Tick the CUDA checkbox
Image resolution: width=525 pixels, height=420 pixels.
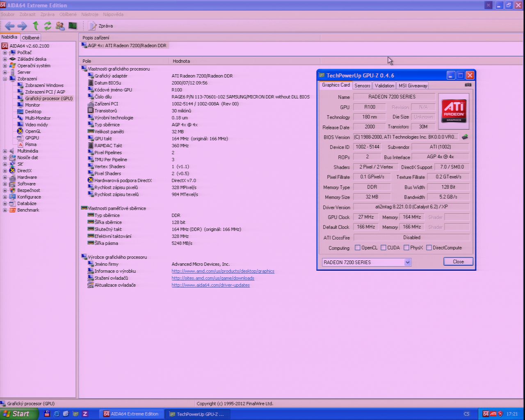coord(383,248)
